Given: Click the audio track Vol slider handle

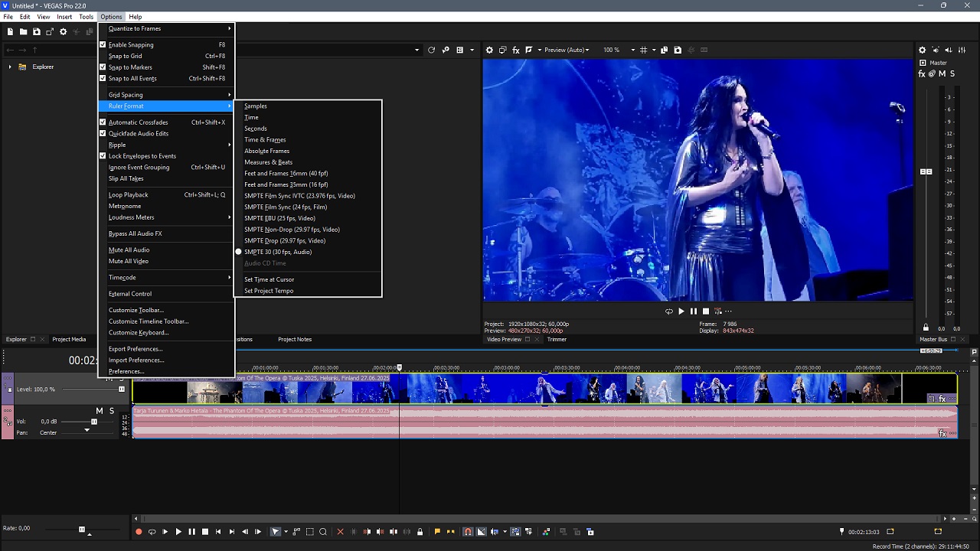Looking at the screenshot, I should [94, 422].
